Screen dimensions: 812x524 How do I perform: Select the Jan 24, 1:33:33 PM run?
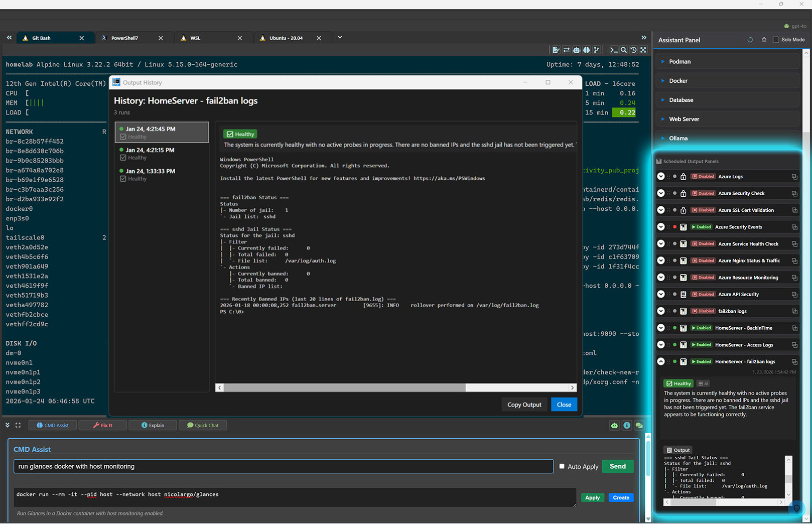click(x=150, y=171)
